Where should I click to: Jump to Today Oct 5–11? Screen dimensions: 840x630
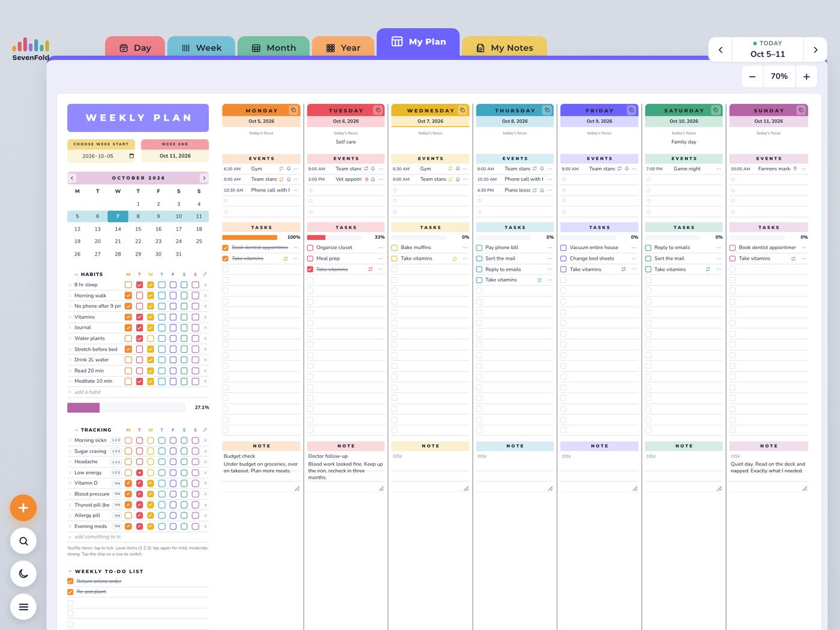tap(767, 49)
